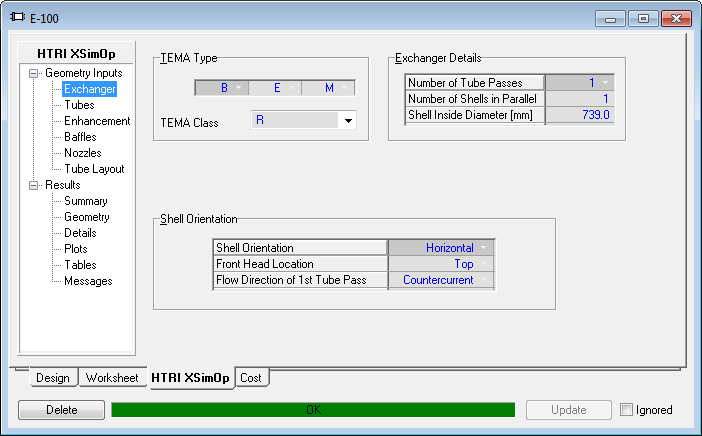Edit the Shell Inside Diameter value 739.0

(579, 115)
